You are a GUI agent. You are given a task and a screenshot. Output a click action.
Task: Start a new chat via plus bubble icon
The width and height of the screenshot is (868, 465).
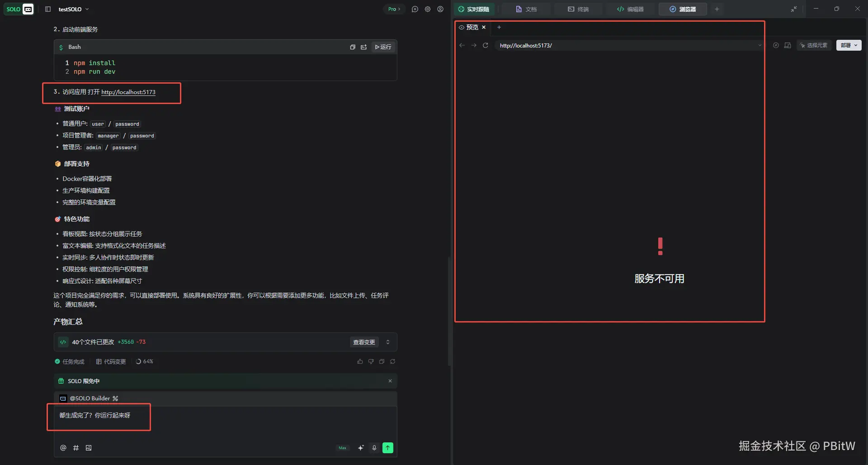click(x=415, y=9)
